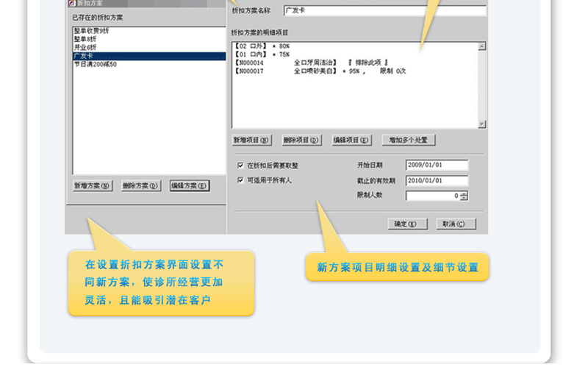Confirm with the 确定 button
The width and height of the screenshot is (588, 384).
click(x=407, y=224)
